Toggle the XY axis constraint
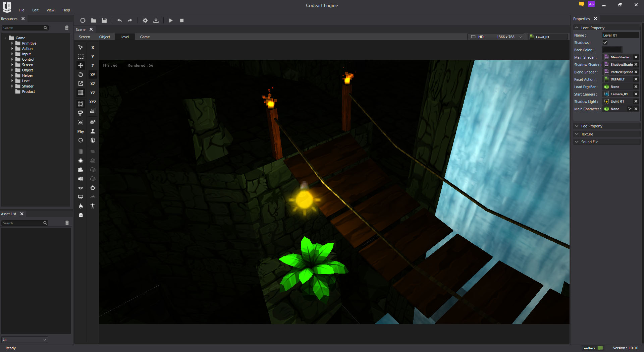Viewport: 644px width, 352px height. click(x=93, y=75)
